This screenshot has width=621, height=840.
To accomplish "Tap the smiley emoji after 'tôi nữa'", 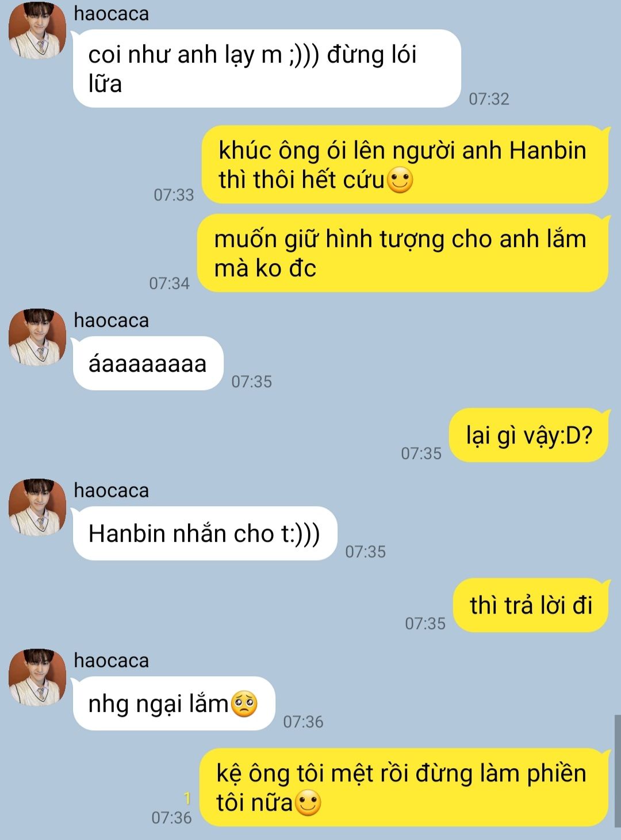I will coord(308,803).
